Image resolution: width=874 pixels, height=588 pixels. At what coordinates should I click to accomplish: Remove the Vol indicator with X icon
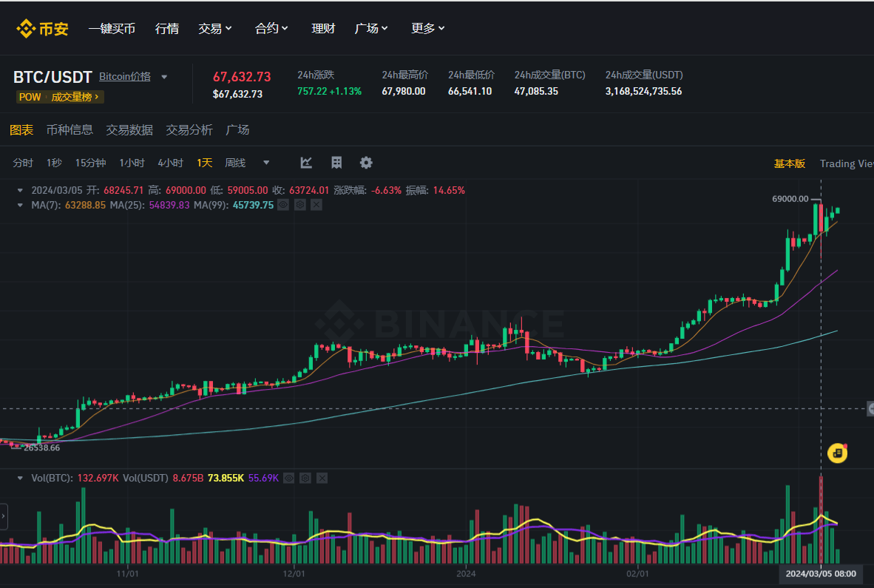click(322, 479)
